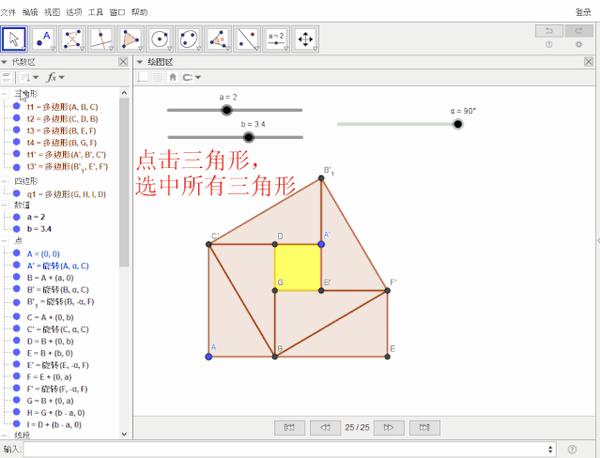This screenshot has width=600, height=458.
Task: Open the Algebra sort-by dropdown
Action: [29, 77]
